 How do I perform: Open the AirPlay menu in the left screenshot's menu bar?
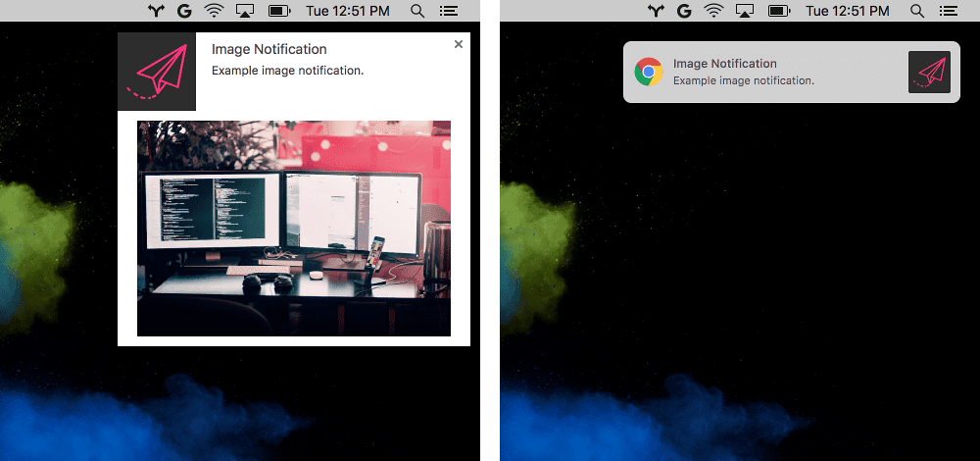[245, 11]
